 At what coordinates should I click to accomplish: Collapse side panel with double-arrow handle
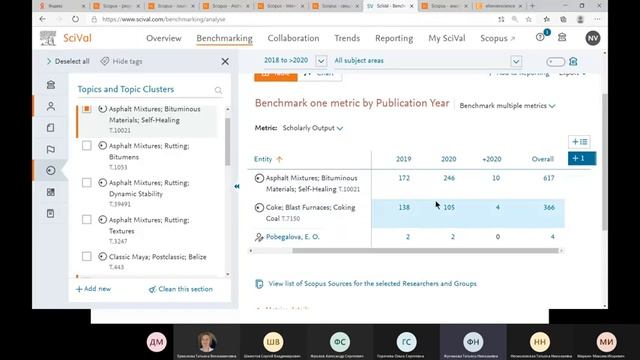click(x=237, y=186)
